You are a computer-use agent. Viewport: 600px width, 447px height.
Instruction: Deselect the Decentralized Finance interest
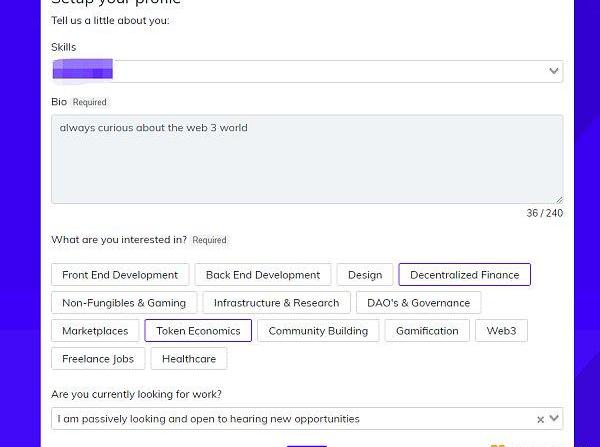pyautogui.click(x=464, y=275)
